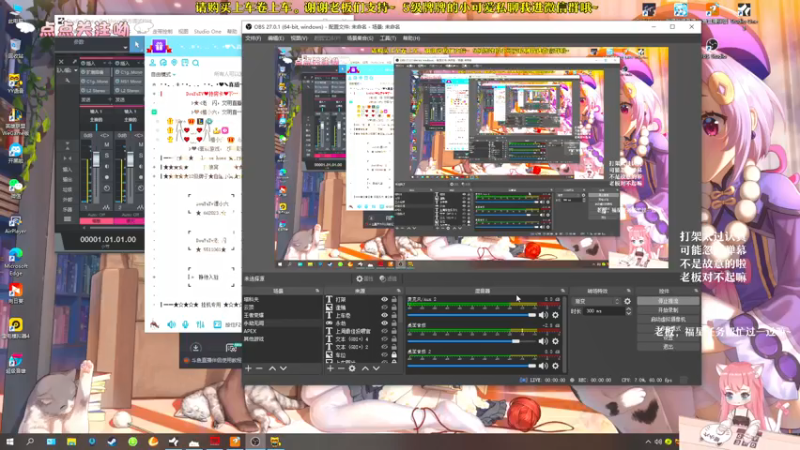Open wrench settings in Studio One mixer

[67, 81]
